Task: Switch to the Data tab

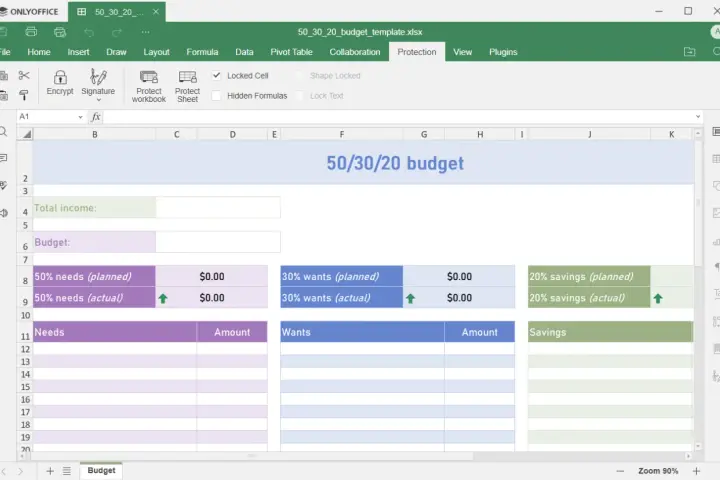Action: click(x=244, y=52)
